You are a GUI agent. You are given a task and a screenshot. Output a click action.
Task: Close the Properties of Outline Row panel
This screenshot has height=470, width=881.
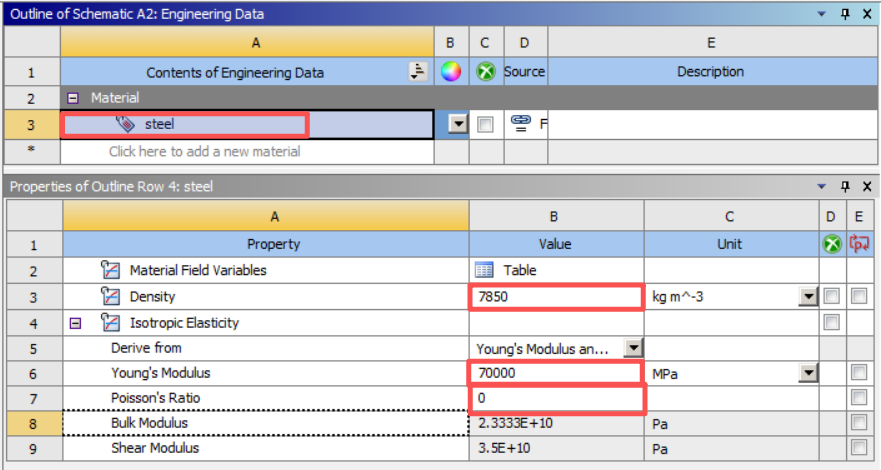867,186
